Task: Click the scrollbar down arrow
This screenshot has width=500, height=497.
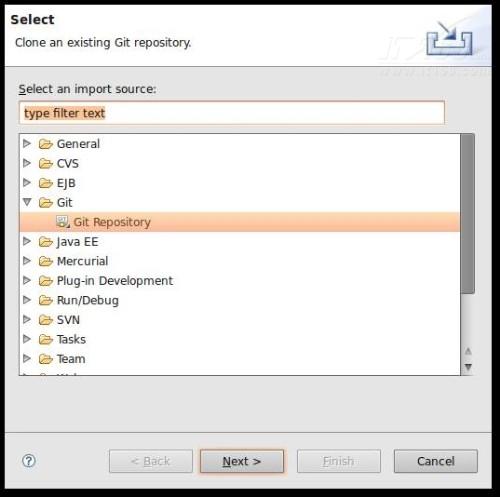Action: (x=468, y=367)
